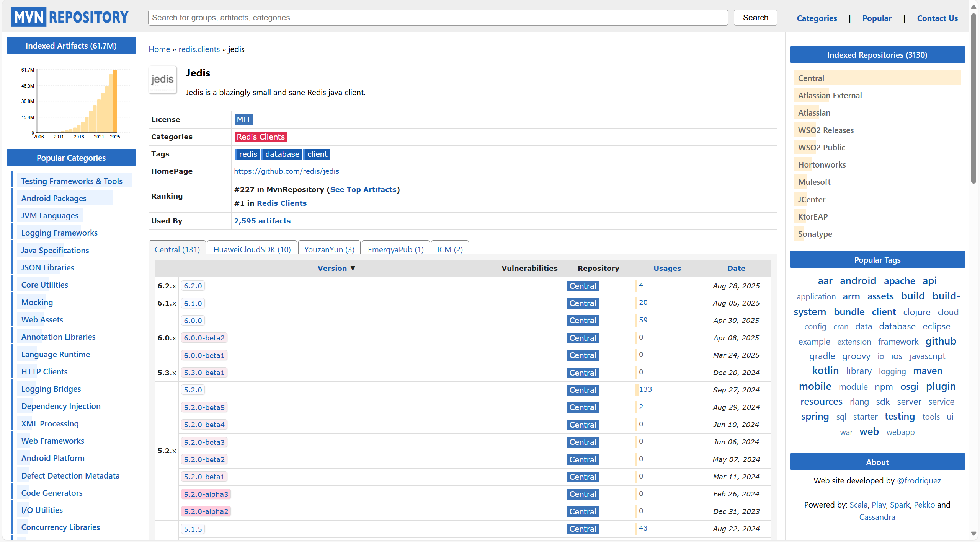Open the 2,595 artifacts link

262,221
